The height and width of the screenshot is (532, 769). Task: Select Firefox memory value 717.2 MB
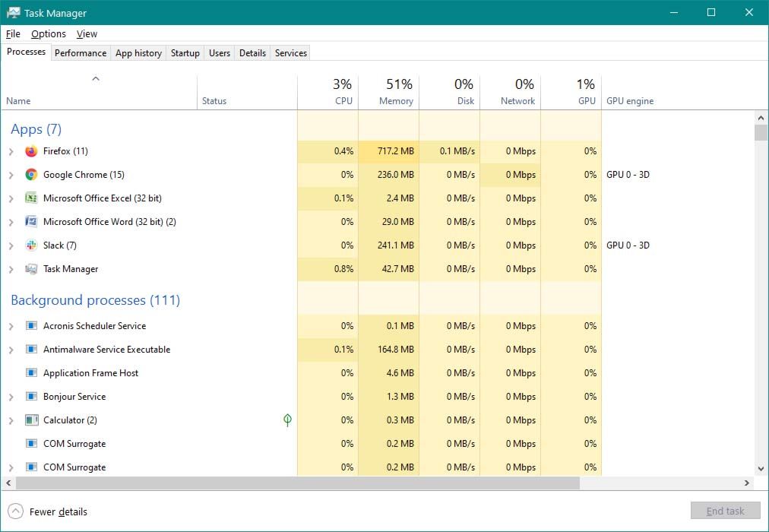coord(395,151)
